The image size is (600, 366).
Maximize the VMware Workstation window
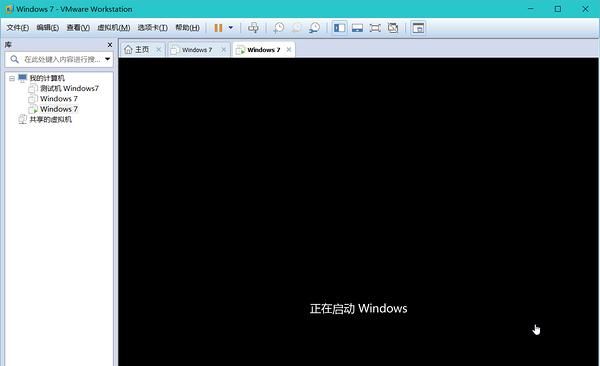click(558, 9)
